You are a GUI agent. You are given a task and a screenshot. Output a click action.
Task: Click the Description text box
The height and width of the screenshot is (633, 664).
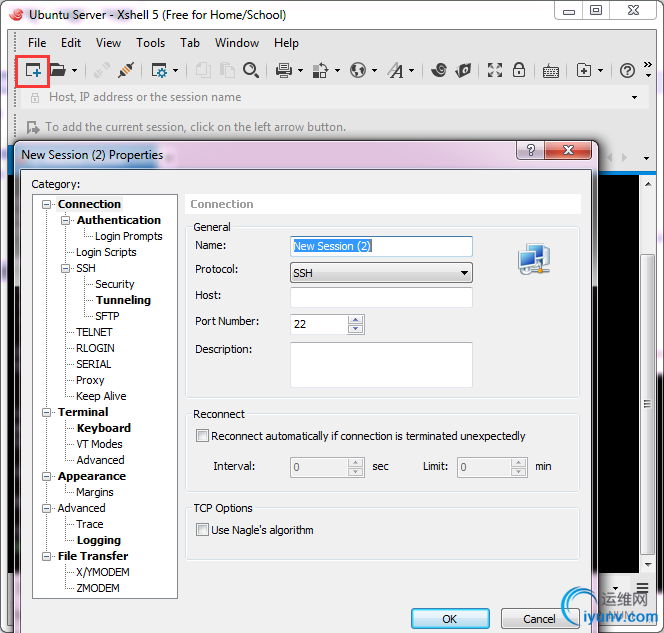pyautogui.click(x=381, y=365)
